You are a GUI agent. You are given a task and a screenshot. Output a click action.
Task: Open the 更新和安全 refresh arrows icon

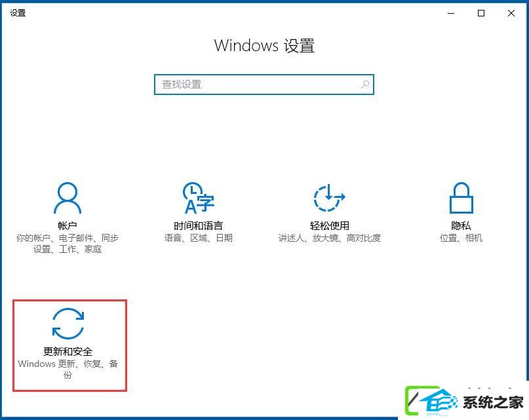68,323
